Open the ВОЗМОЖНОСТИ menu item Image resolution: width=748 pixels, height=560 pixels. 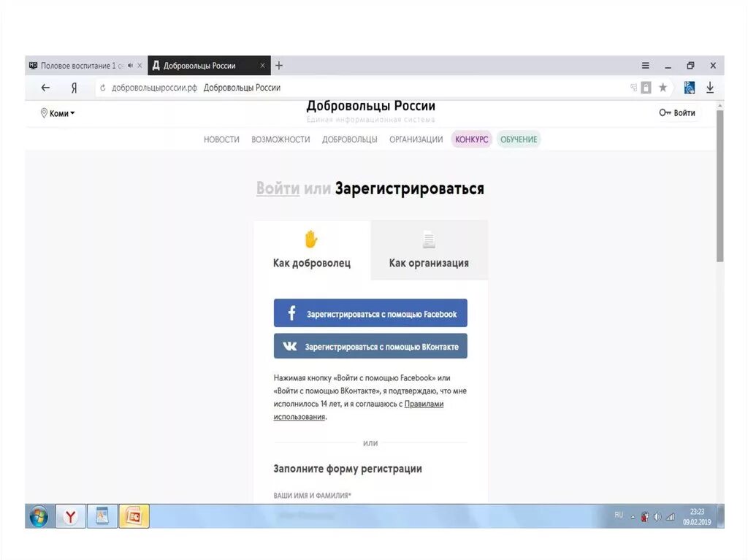pyautogui.click(x=280, y=139)
